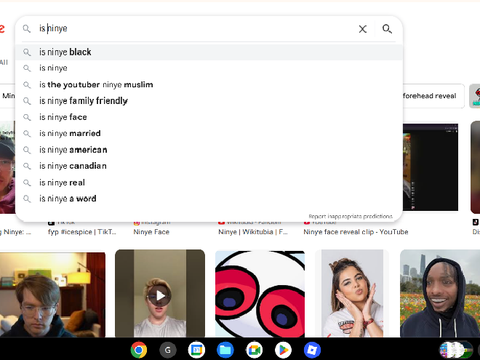Open dark face reveal clip thumbnail
This screenshot has height=360, width=480.
click(x=430, y=167)
